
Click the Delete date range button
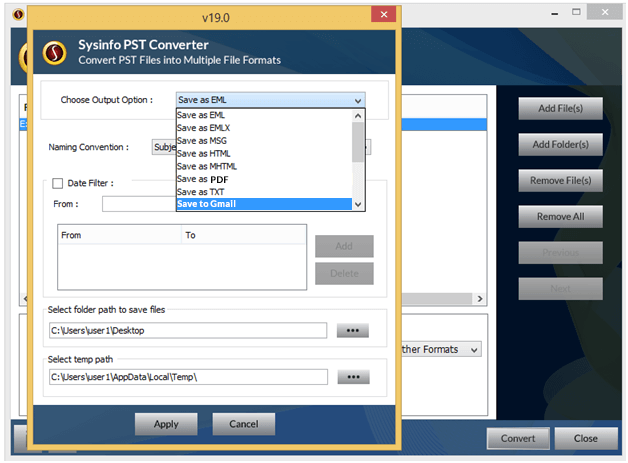click(x=344, y=274)
